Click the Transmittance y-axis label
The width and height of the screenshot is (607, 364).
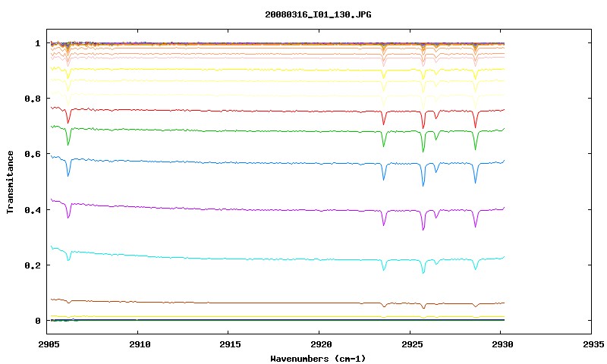tap(10, 182)
